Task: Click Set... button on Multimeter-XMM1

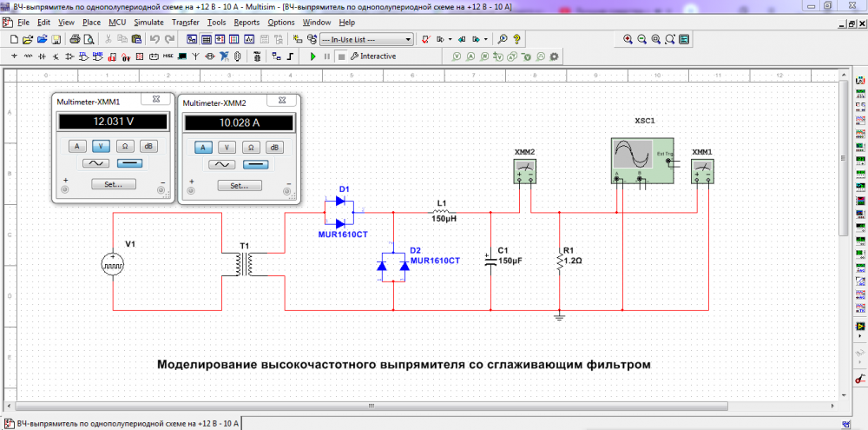Action: coord(113,184)
